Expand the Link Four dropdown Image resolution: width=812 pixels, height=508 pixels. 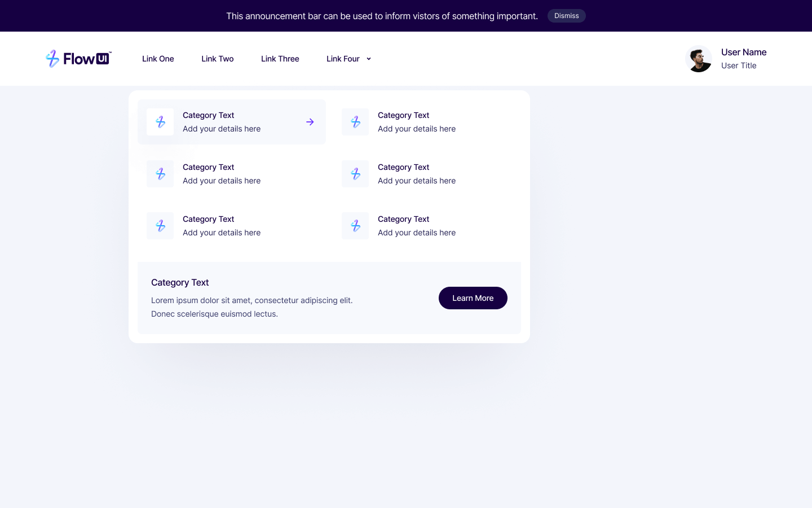click(343, 59)
